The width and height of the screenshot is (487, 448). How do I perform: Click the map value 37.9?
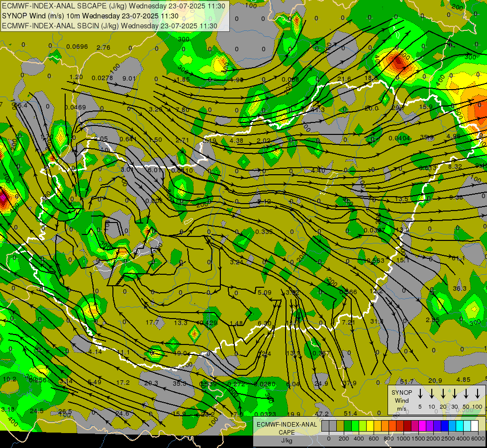pyautogui.click(x=350, y=383)
